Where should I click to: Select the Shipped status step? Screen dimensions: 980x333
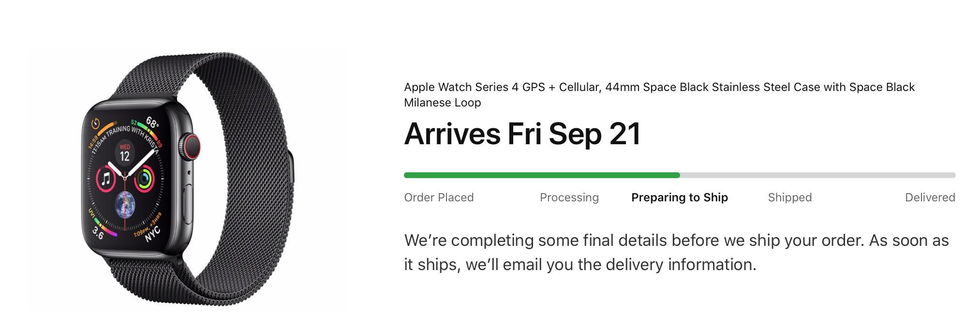click(790, 197)
